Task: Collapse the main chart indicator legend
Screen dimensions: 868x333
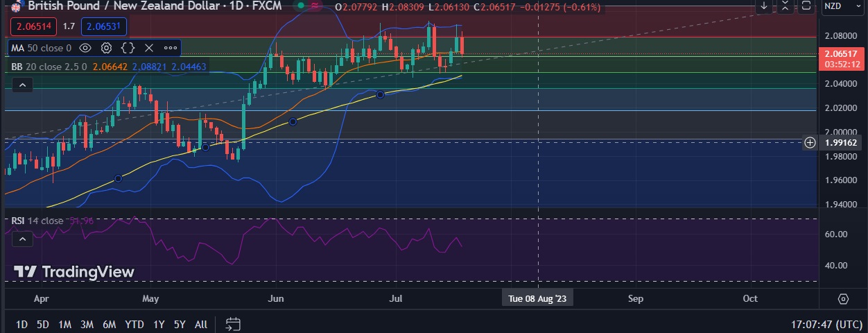Action: 22,85
